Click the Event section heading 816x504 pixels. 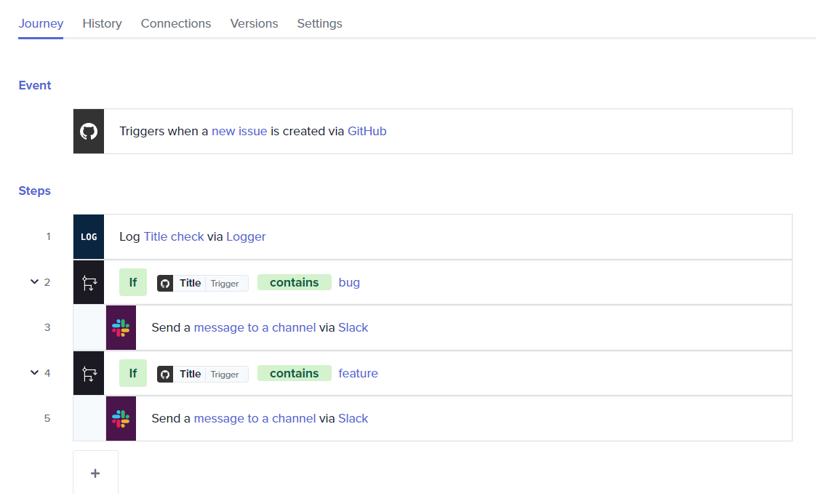coord(35,85)
